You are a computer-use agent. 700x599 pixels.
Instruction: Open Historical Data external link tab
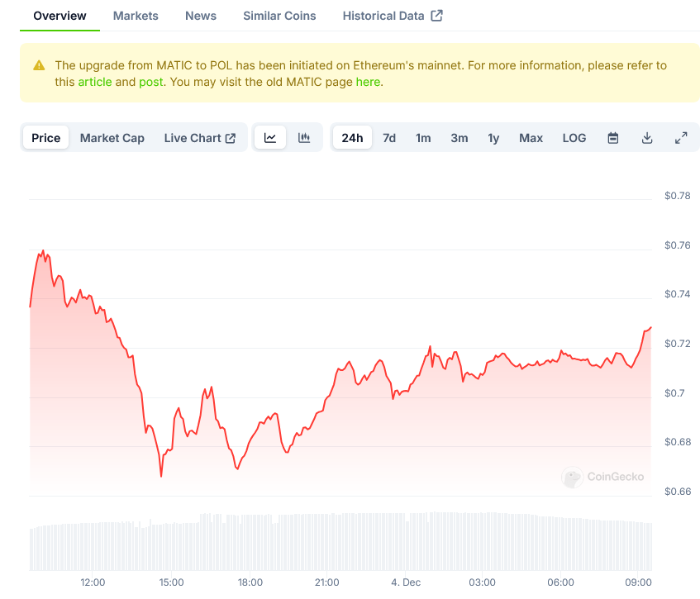(x=392, y=16)
